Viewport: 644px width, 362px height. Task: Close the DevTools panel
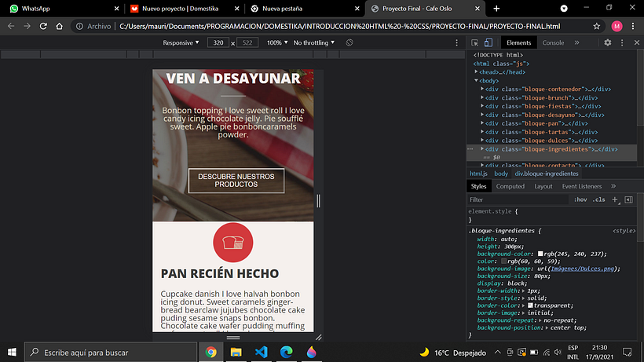click(637, 42)
